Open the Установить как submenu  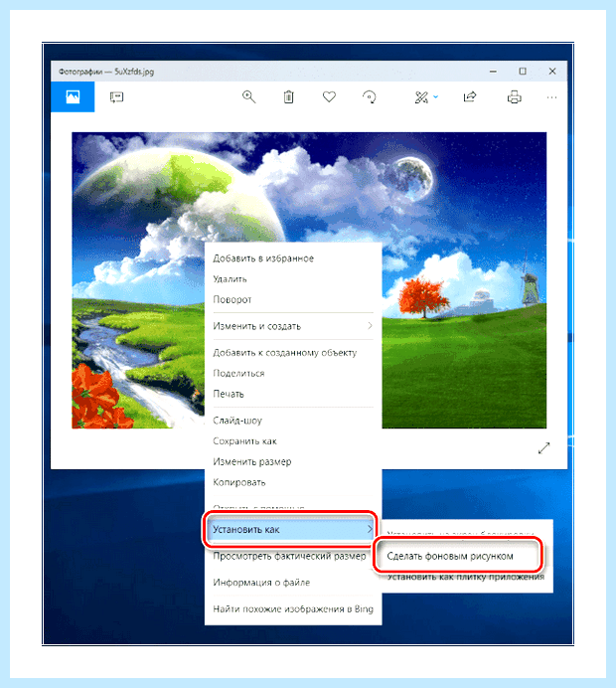point(289,530)
